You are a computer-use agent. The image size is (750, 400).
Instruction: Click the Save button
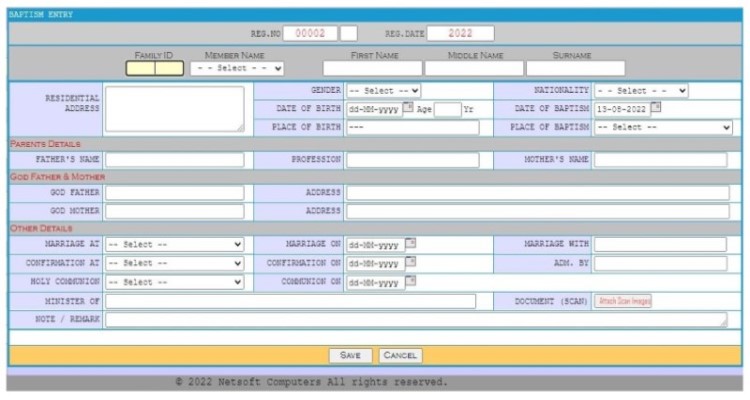[350, 355]
